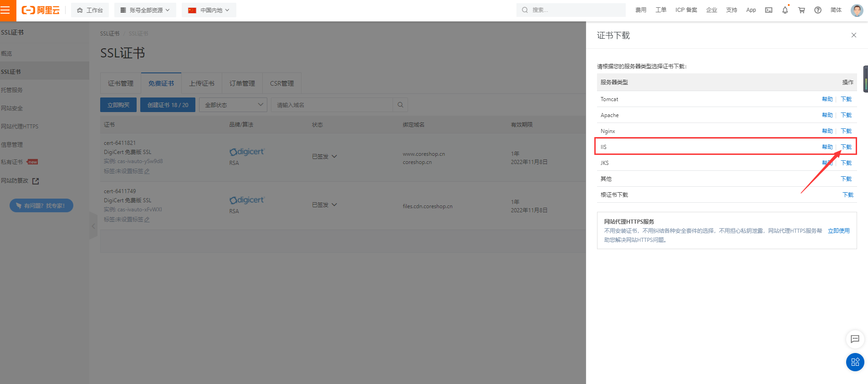Switch to the CSR management tab
The width and height of the screenshot is (868, 384).
pos(282,83)
